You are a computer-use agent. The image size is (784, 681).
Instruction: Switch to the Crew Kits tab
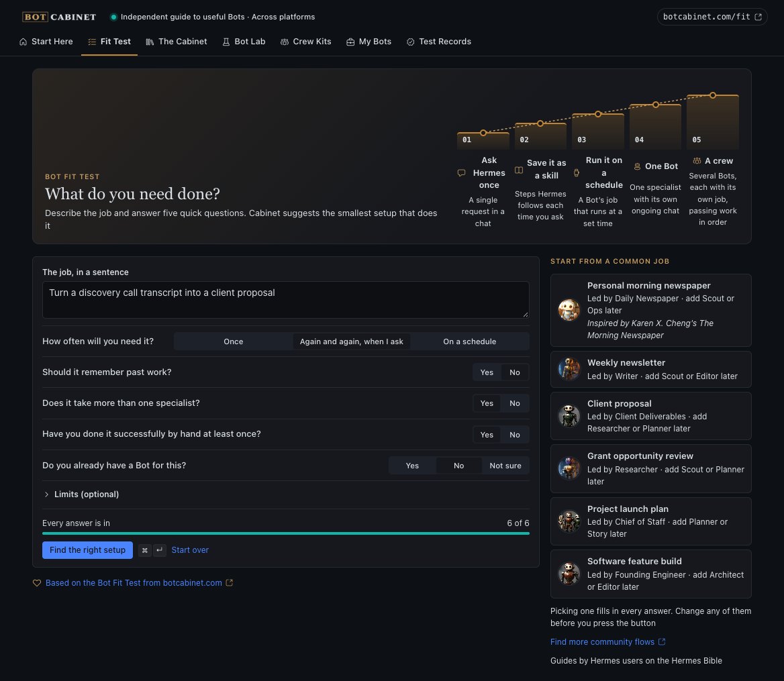[x=306, y=42]
